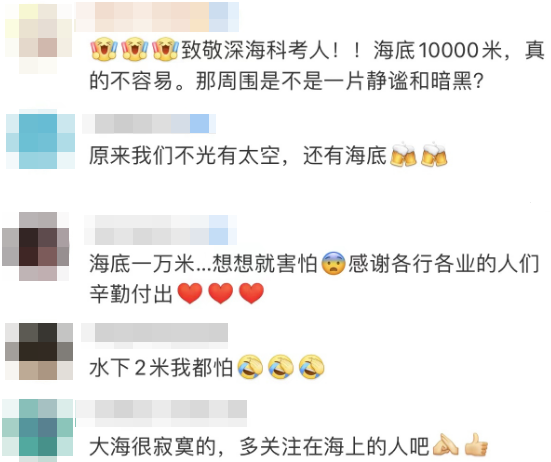This screenshot has width=551, height=462.
Task: Click the crying-cheering emoji starting the first comment
Action: (104, 49)
